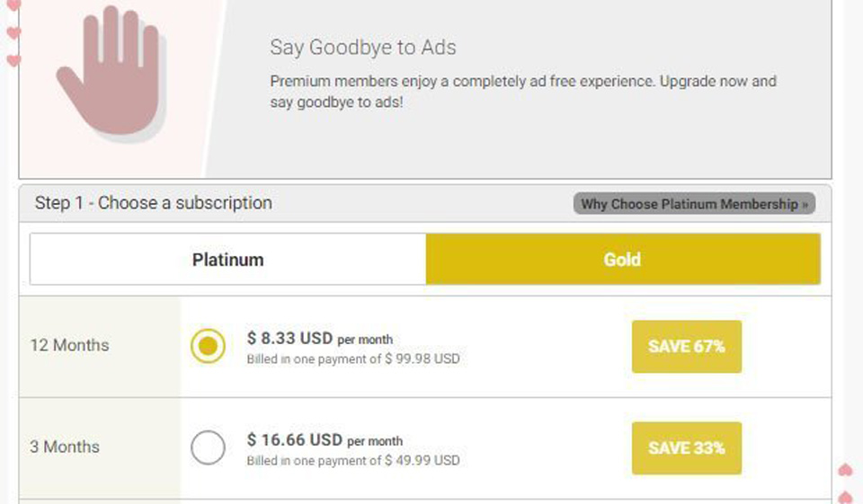
Task: Open Why Choose Platinum Membership
Action: pos(694,204)
